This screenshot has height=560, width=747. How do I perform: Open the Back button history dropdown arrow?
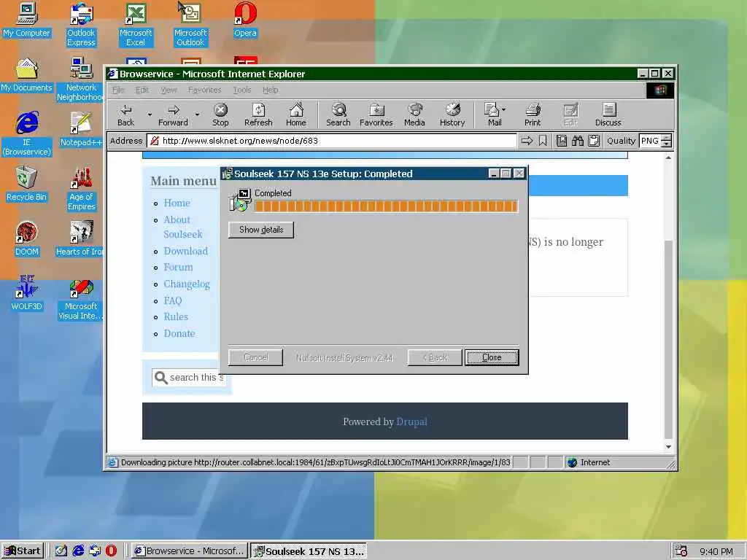[150, 114]
